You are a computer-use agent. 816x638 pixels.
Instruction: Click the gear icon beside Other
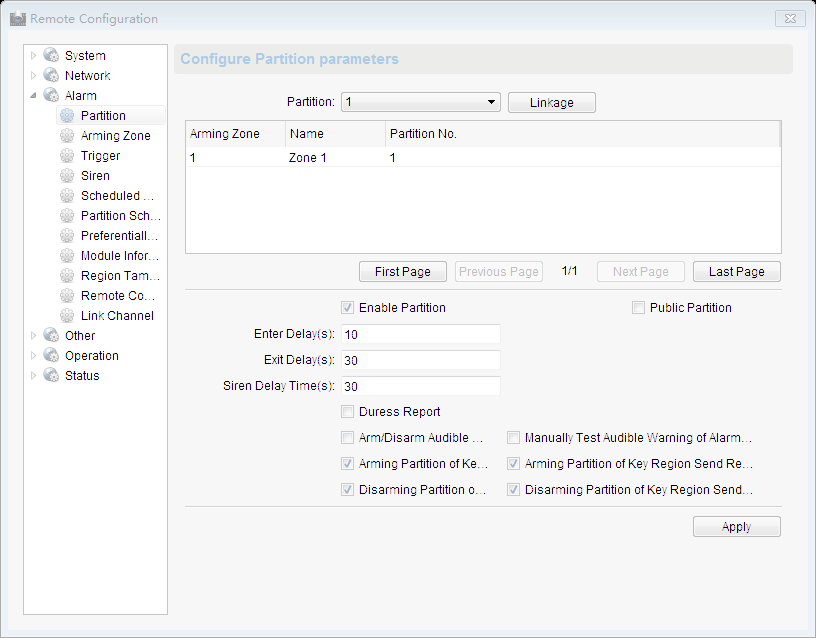pos(51,335)
